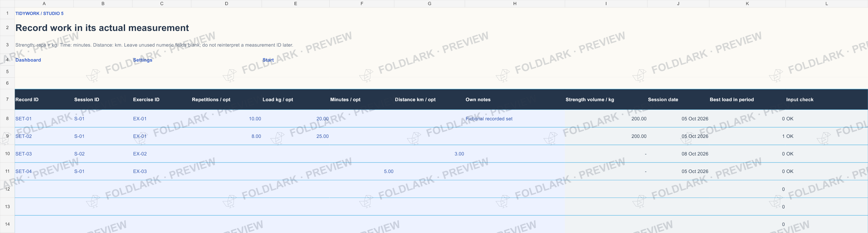Click the 'Record ID' column header cell
Image resolution: width=868 pixels, height=233 pixels.
coord(44,100)
